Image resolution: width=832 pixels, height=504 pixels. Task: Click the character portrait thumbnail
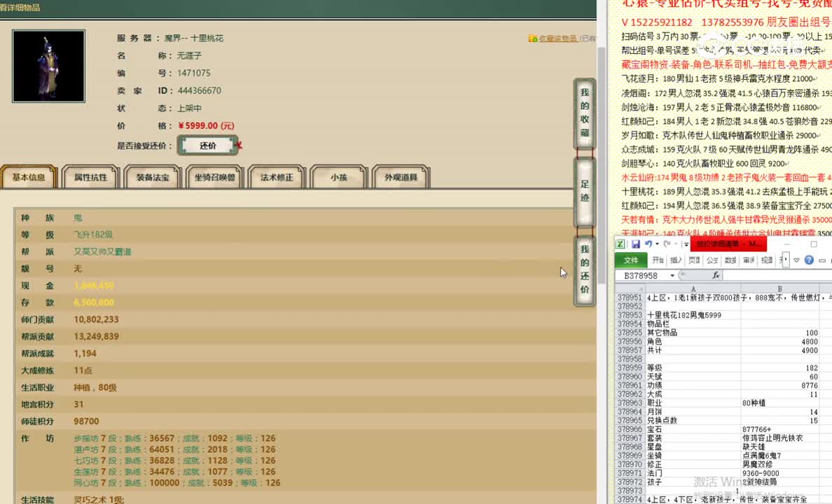pos(48,66)
